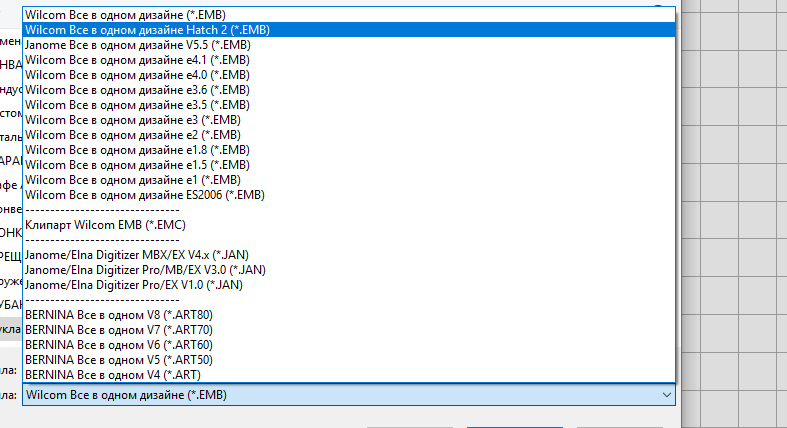The width and height of the screenshot is (787, 428).
Task: Choose Wilcom Все в одном дизайне e1 entry
Action: click(349, 180)
